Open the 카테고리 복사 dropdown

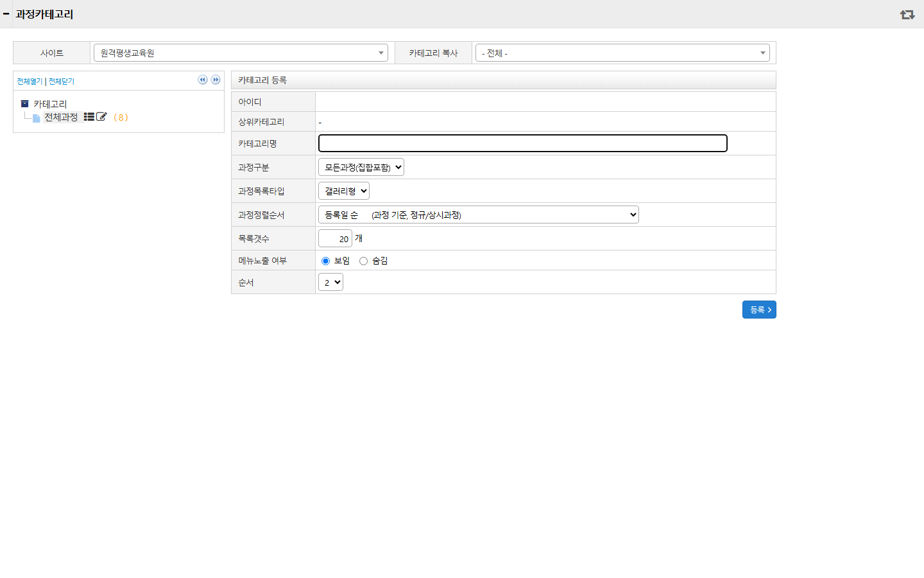(x=622, y=53)
